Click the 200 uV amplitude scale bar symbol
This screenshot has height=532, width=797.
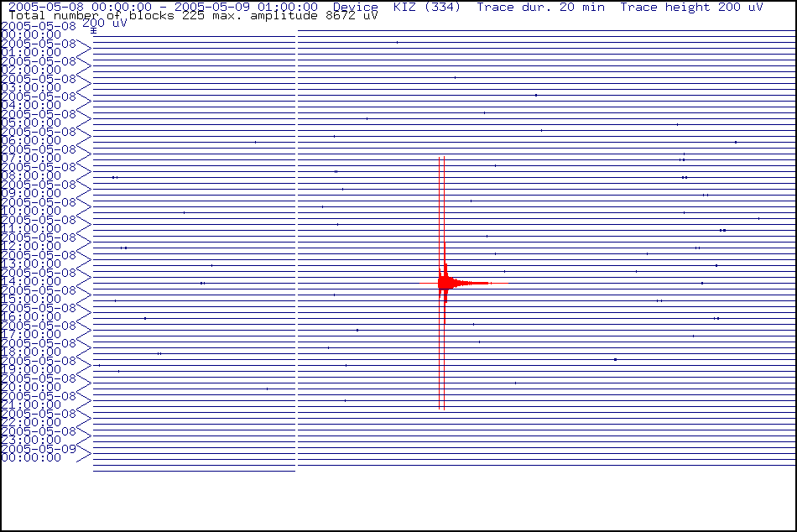coord(93,30)
